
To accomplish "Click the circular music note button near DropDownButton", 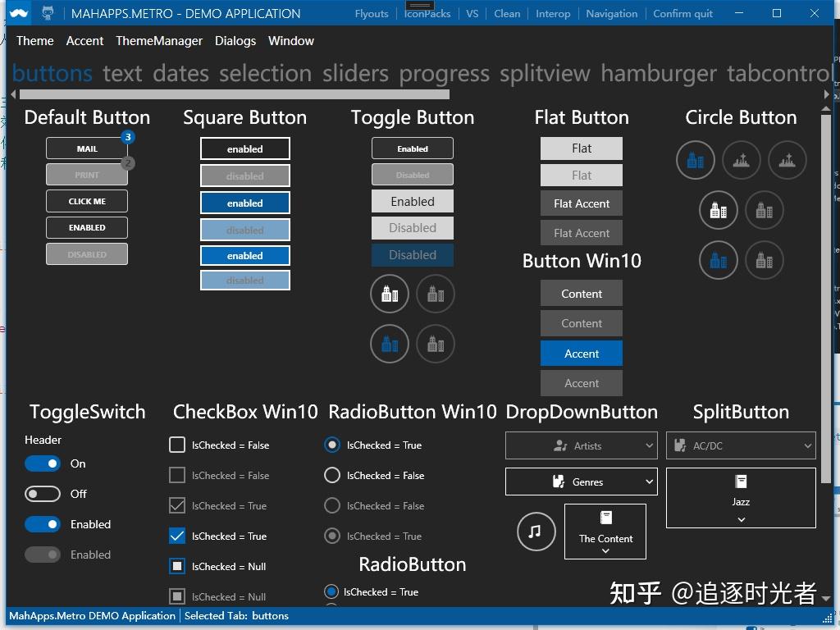I will click(536, 532).
